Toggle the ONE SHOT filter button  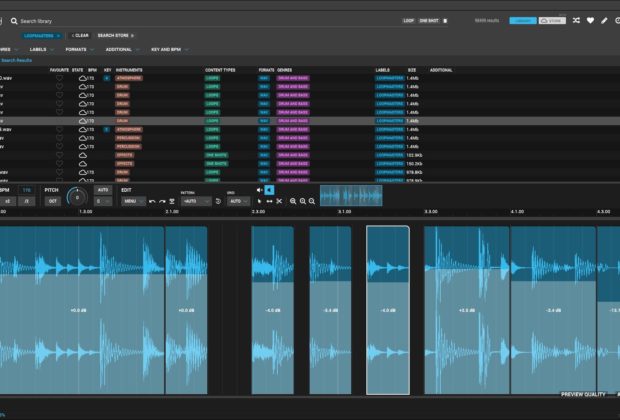[429, 21]
